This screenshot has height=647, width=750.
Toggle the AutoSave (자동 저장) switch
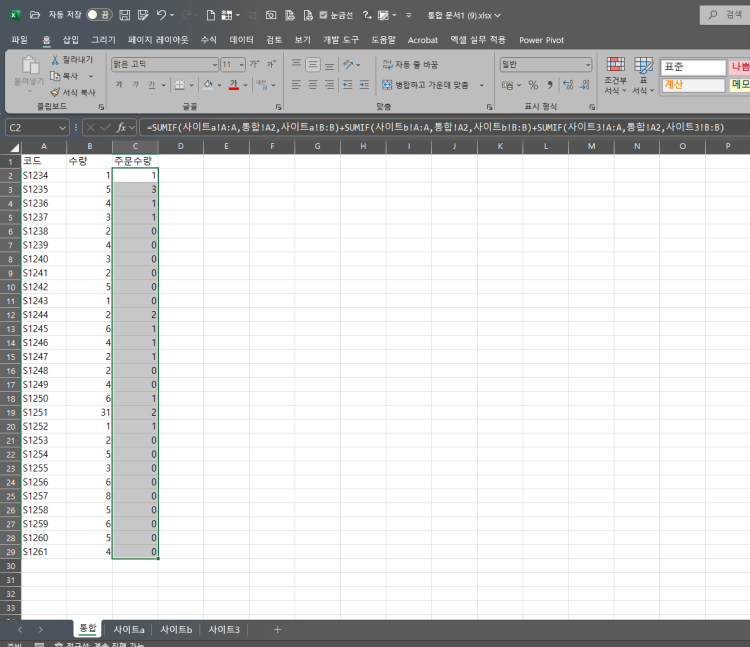point(98,16)
